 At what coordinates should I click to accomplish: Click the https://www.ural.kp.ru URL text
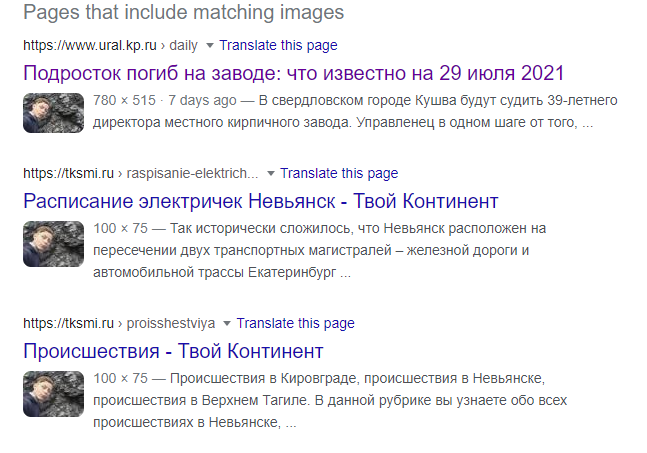pos(87,46)
